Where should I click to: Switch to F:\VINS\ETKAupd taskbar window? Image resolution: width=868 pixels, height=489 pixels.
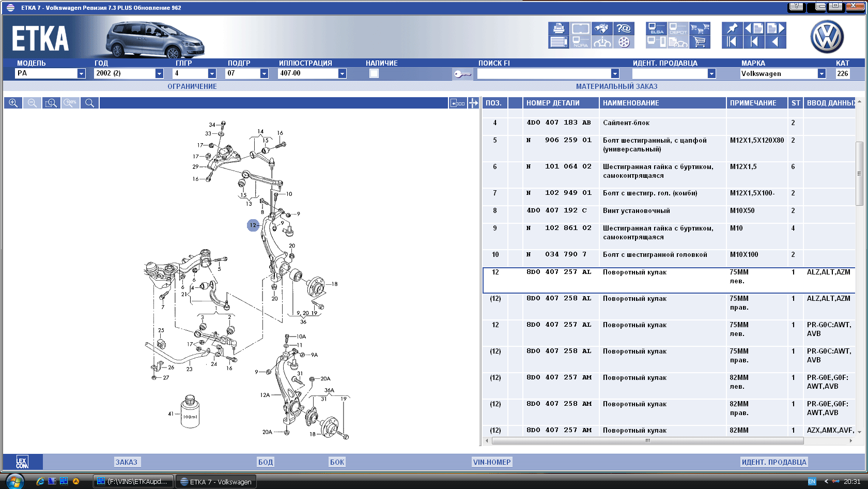point(133,481)
